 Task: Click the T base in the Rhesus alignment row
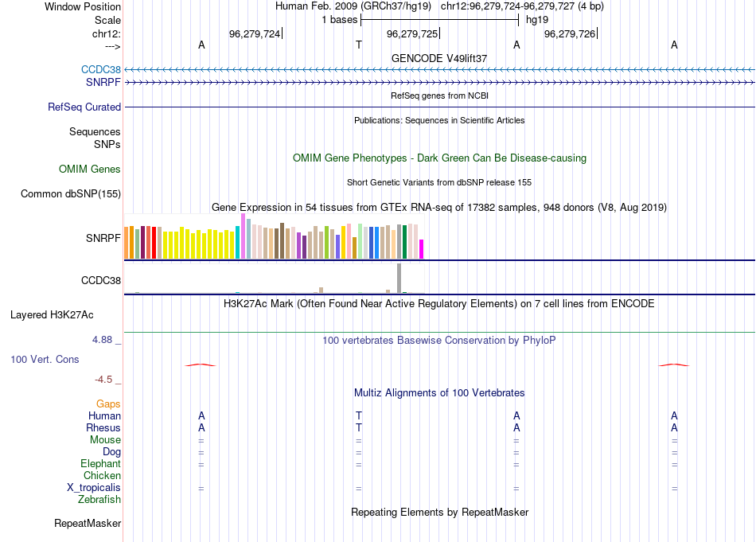[x=359, y=427]
